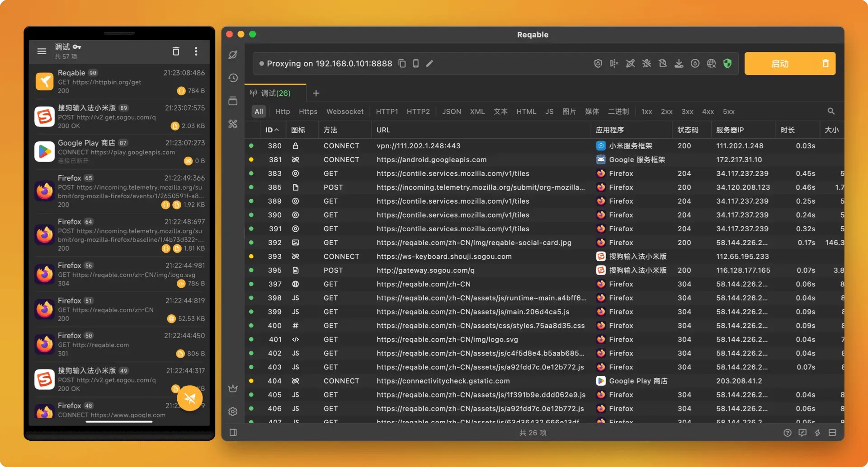The height and width of the screenshot is (467, 868).
Task: Select the All filter
Action: click(259, 112)
